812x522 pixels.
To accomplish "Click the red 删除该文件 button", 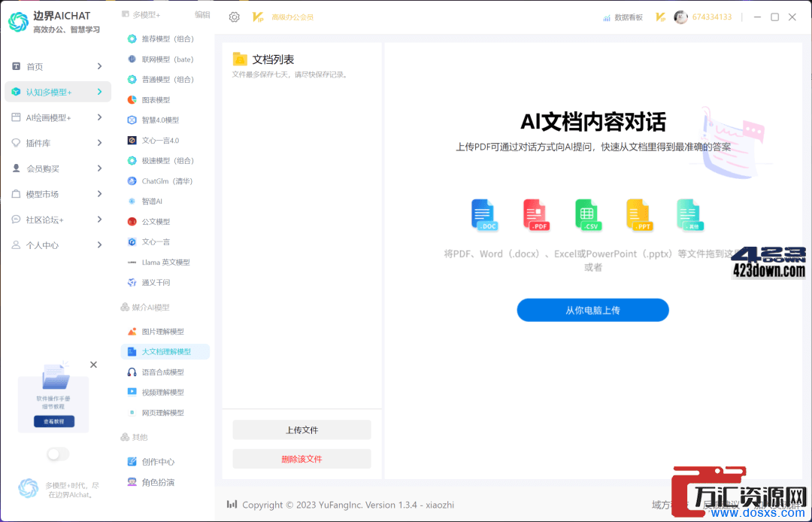I will 302,459.
